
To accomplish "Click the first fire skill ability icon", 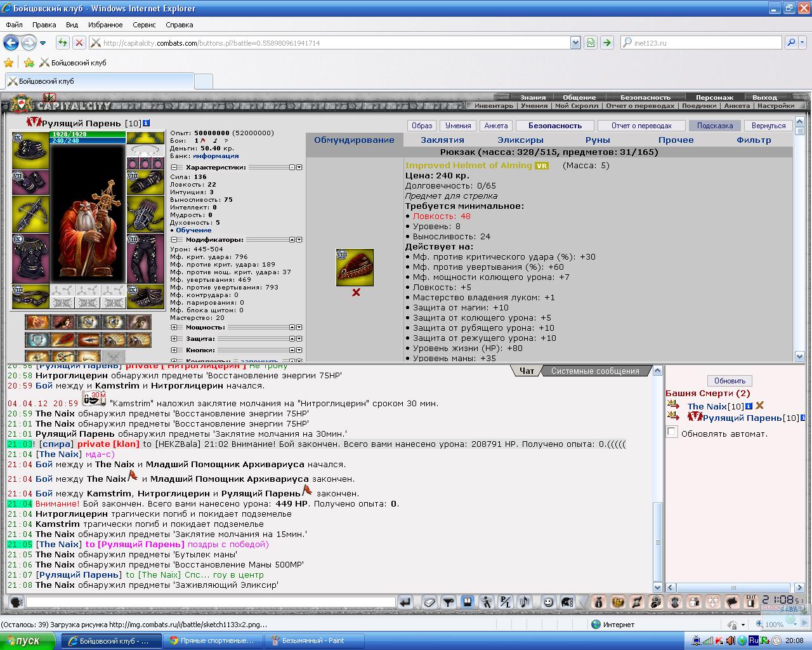I will [37, 322].
